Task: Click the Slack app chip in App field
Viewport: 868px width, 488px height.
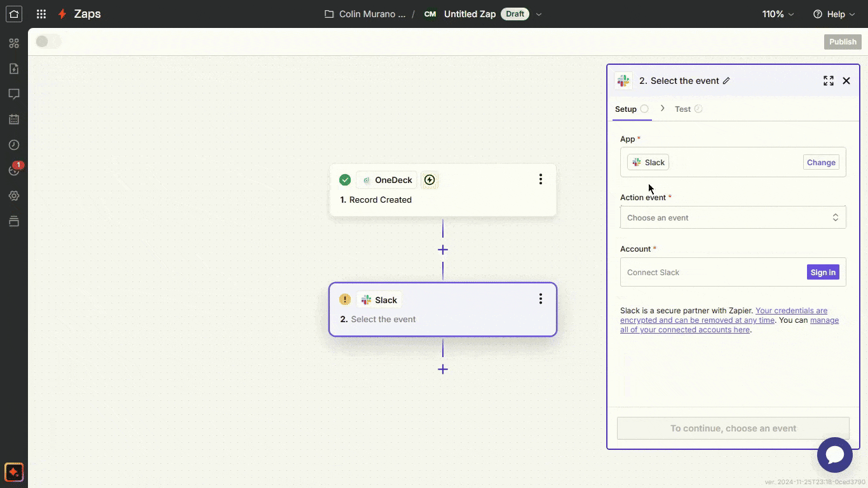Action: pos(648,162)
